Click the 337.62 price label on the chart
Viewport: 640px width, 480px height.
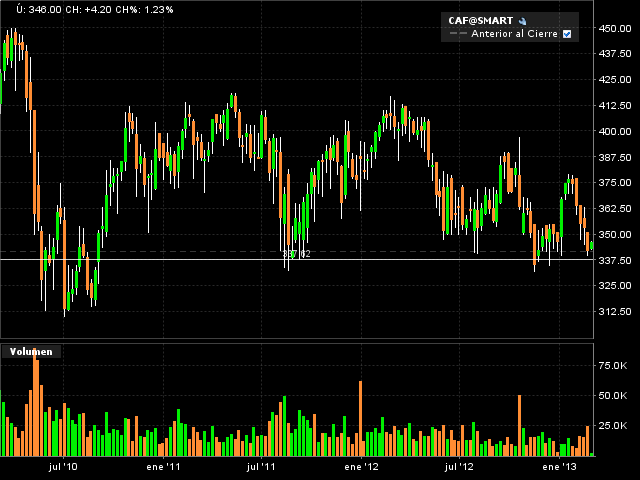tap(296, 254)
